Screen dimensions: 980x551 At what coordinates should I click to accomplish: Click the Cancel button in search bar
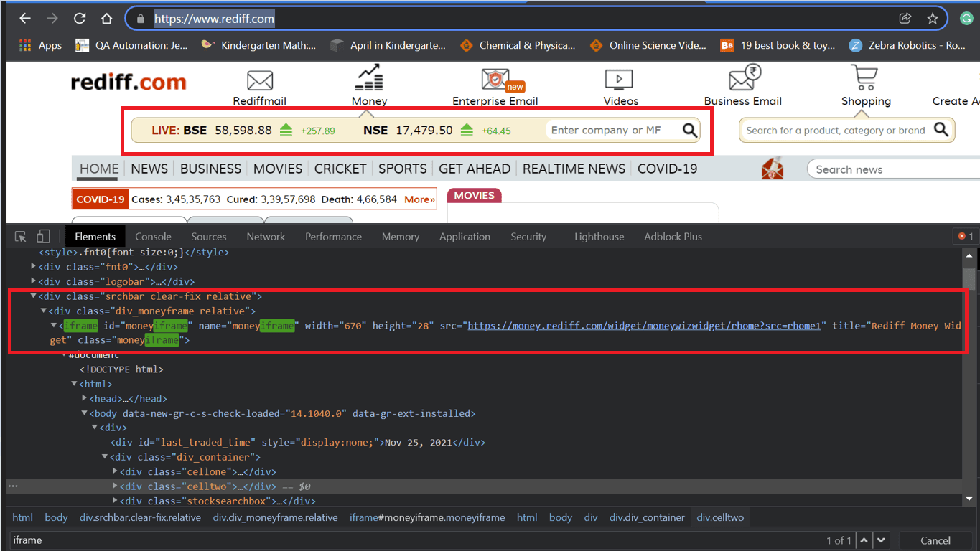[935, 540]
